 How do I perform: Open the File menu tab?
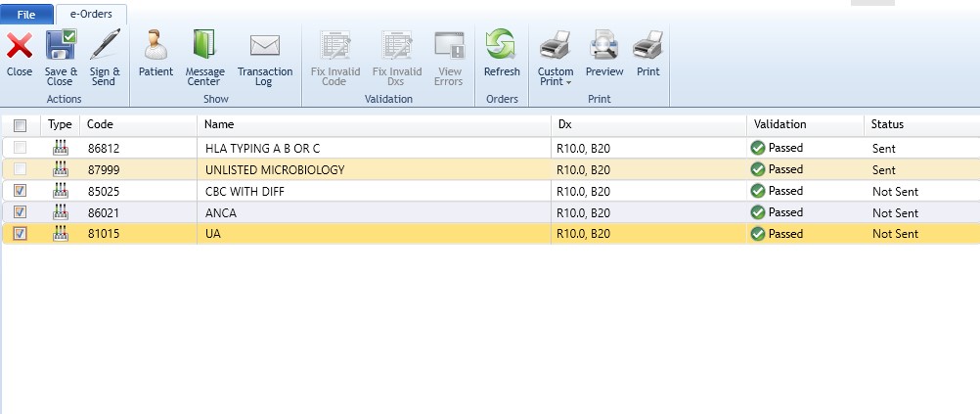pyautogui.click(x=26, y=15)
